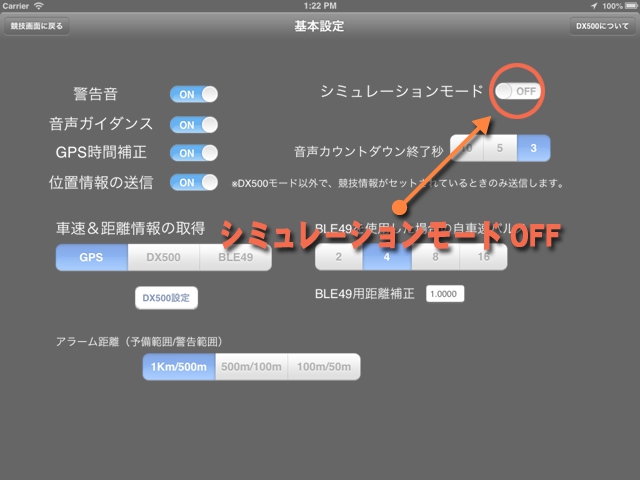
Task: Select 2 in BLE49 level selector
Action: point(339,257)
